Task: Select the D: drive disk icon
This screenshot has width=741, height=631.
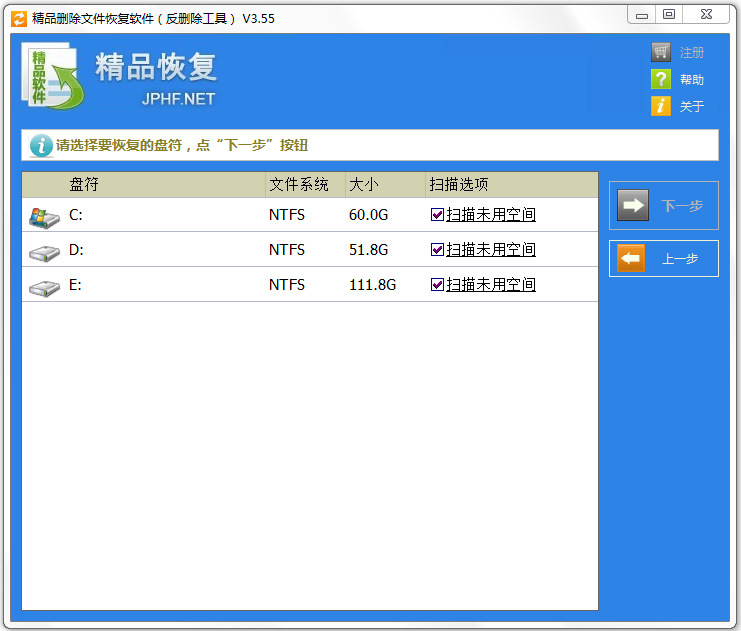Action: click(44, 251)
